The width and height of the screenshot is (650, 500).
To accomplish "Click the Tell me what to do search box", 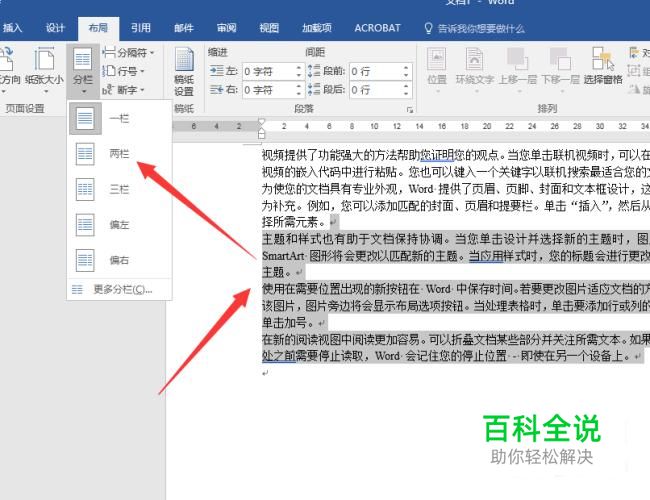I will pos(475,29).
